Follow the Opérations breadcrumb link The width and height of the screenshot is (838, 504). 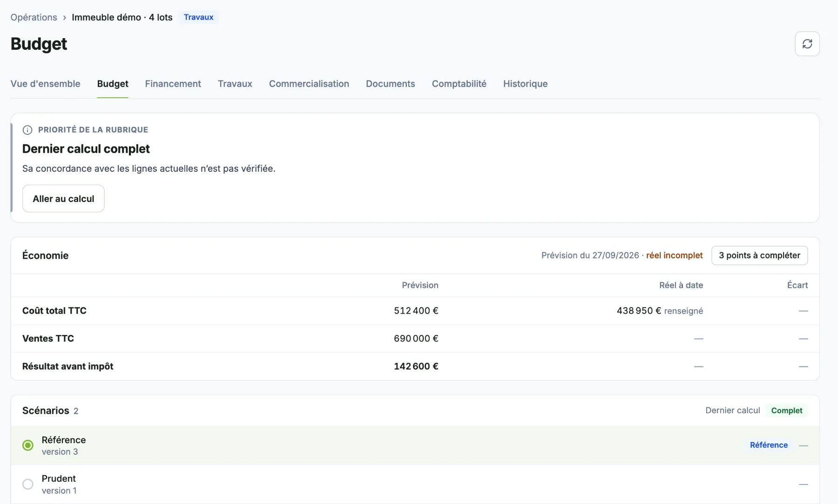click(34, 17)
